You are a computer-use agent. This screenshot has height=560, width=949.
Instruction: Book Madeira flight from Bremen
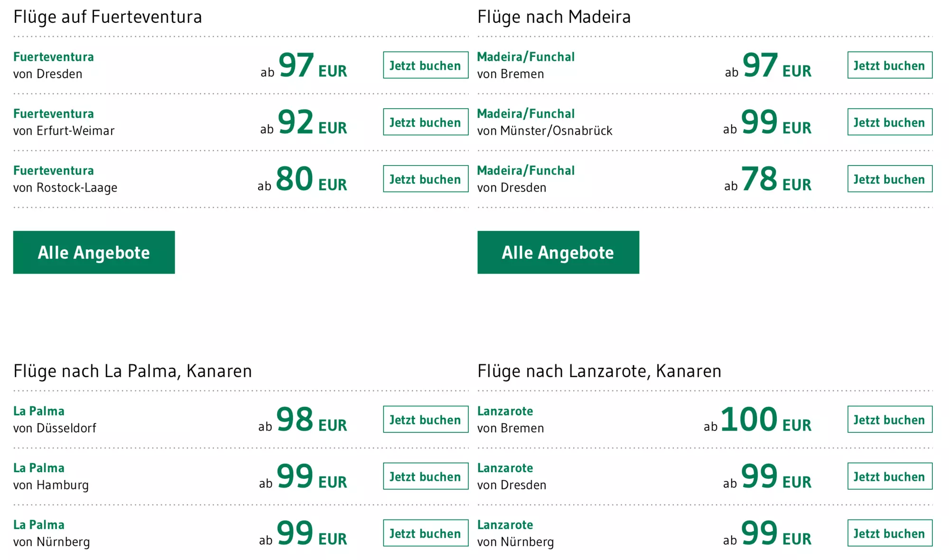click(x=889, y=65)
